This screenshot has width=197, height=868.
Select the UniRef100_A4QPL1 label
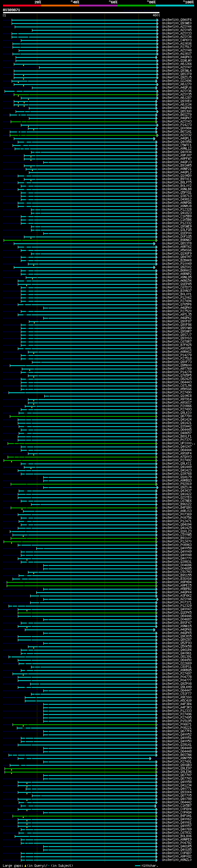pos(177,139)
